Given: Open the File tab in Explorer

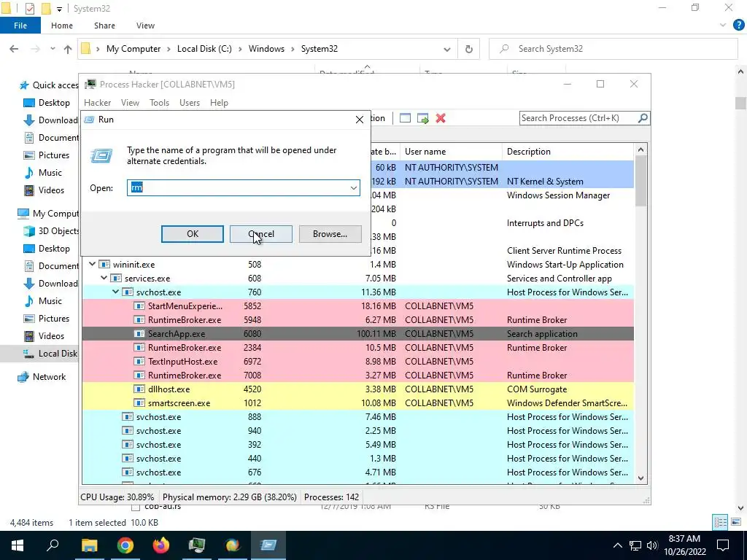Looking at the screenshot, I should click(20, 26).
